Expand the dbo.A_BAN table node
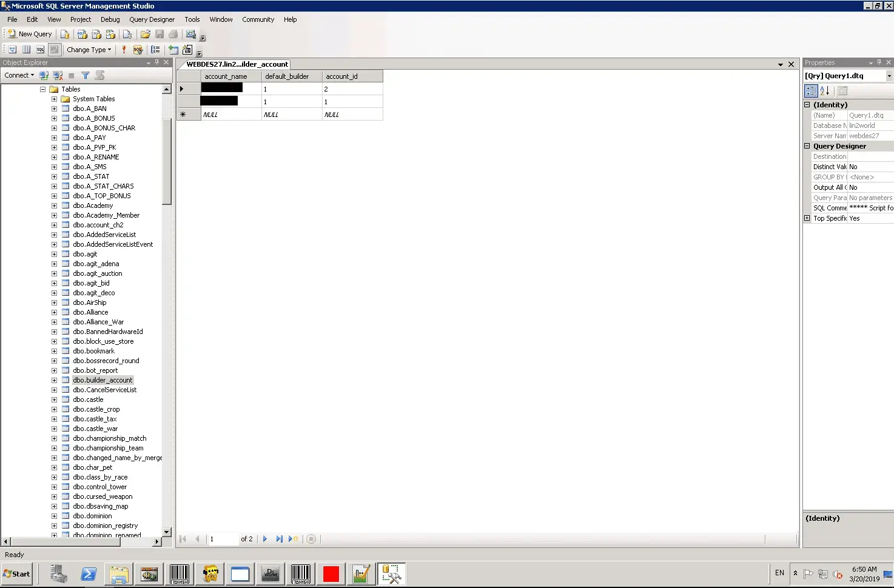Screen dimensions: 894x588 pyautogui.click(x=54, y=109)
